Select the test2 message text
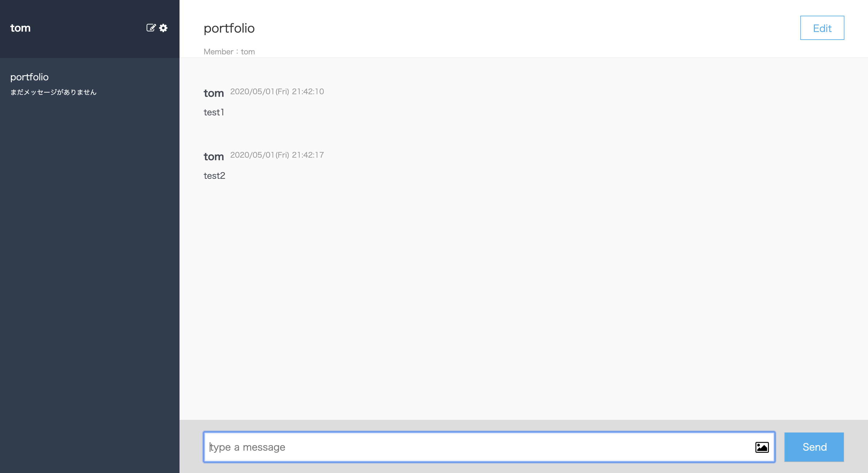The height and width of the screenshot is (473, 868). coord(214,175)
